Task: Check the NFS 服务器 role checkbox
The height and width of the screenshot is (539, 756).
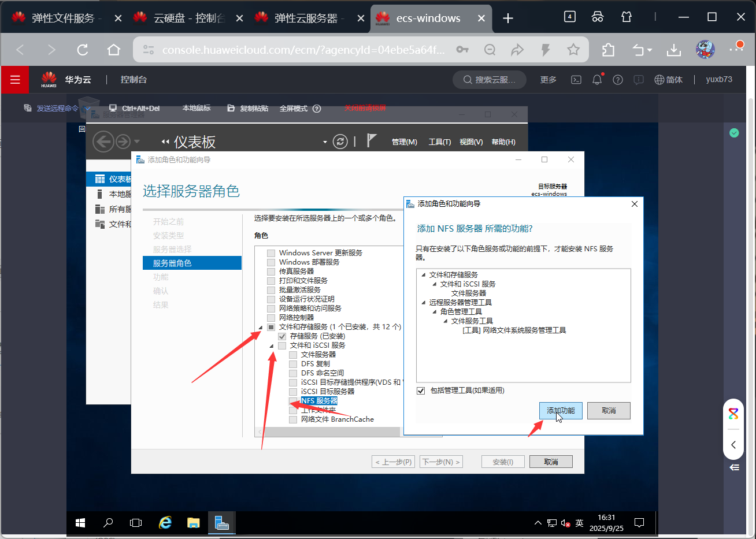Action: [x=293, y=401]
